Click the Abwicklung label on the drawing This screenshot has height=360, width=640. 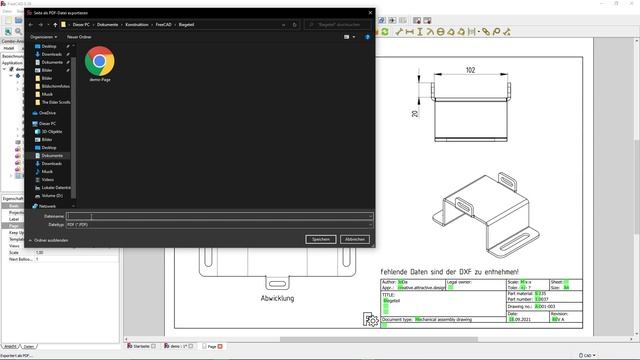click(x=278, y=298)
